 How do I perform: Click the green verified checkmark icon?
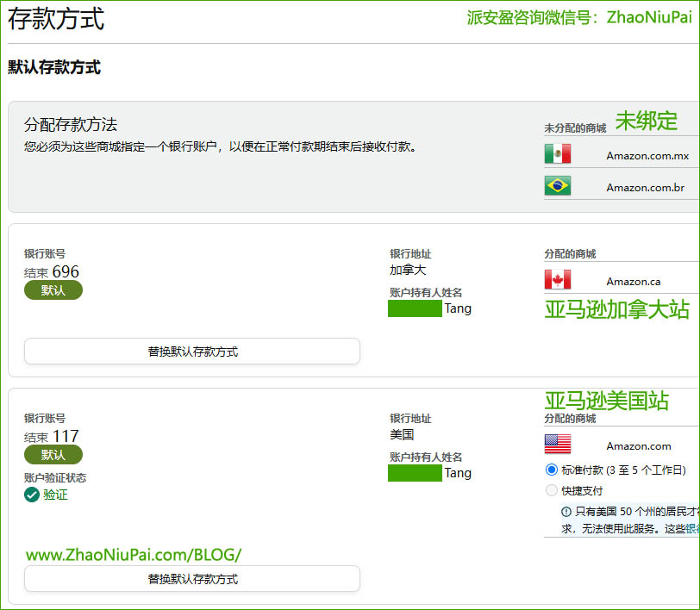32,495
